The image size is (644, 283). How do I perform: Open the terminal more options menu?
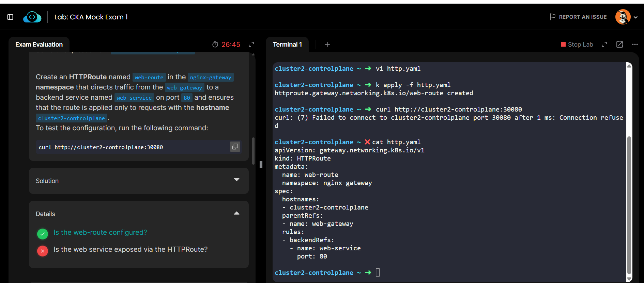point(635,45)
